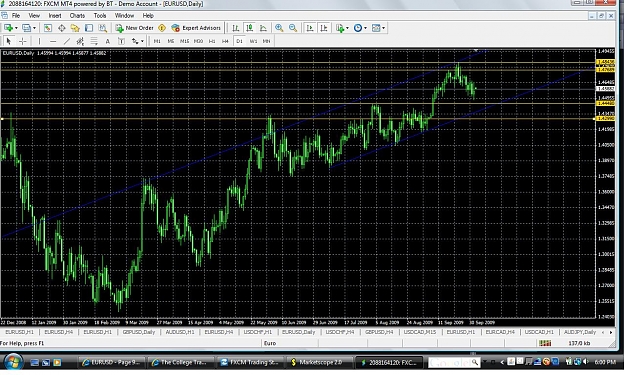The height and width of the screenshot is (375, 625).
Task: Select the text label tool
Action: click(x=122, y=41)
